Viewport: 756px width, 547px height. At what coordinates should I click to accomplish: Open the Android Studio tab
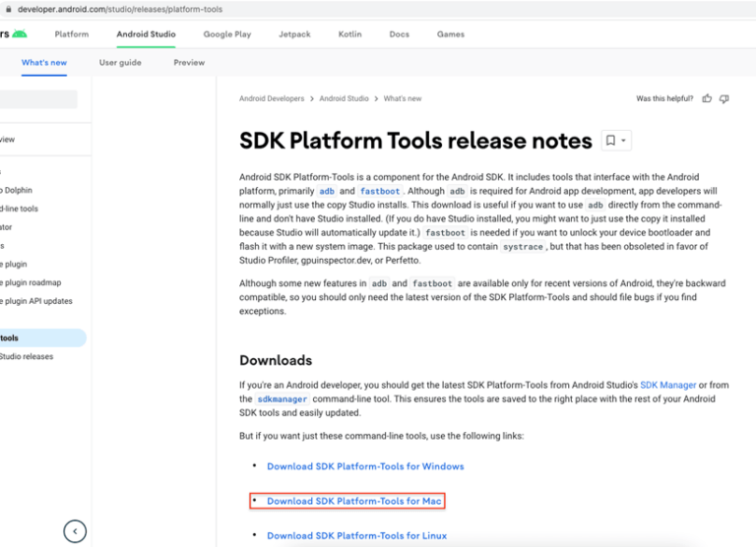[146, 34]
